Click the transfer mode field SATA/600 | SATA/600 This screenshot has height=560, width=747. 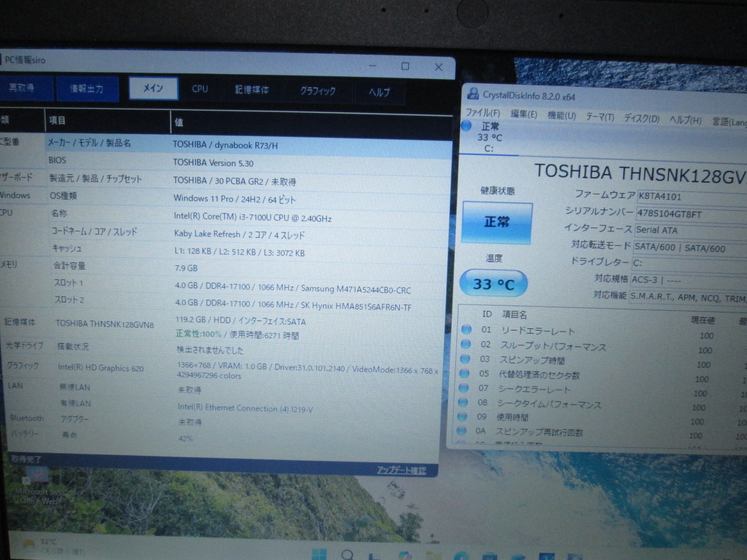690,248
